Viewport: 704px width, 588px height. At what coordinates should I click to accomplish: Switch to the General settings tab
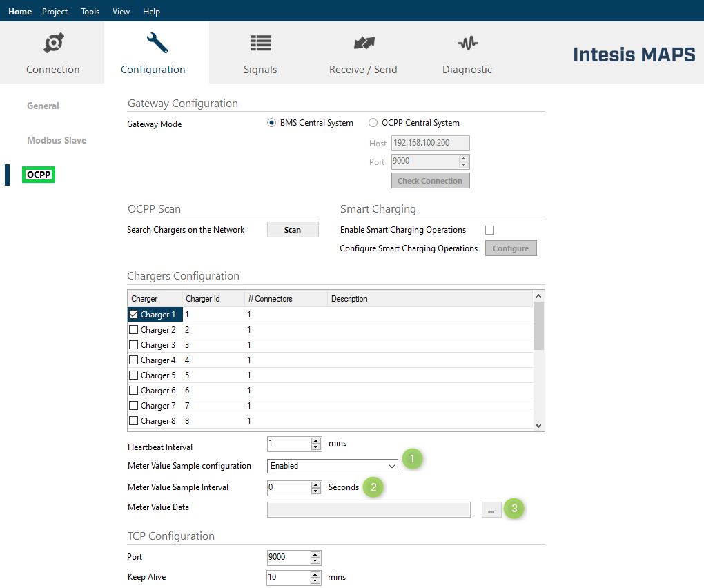43,106
